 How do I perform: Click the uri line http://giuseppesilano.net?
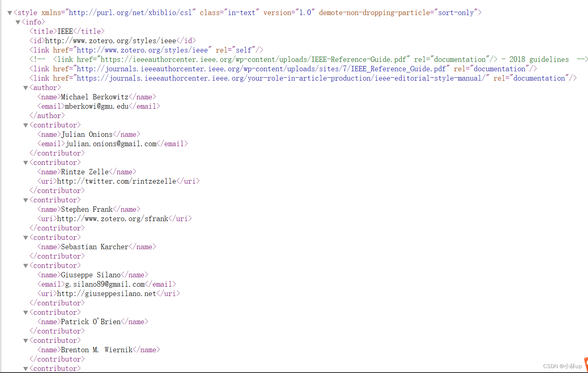coord(109,294)
